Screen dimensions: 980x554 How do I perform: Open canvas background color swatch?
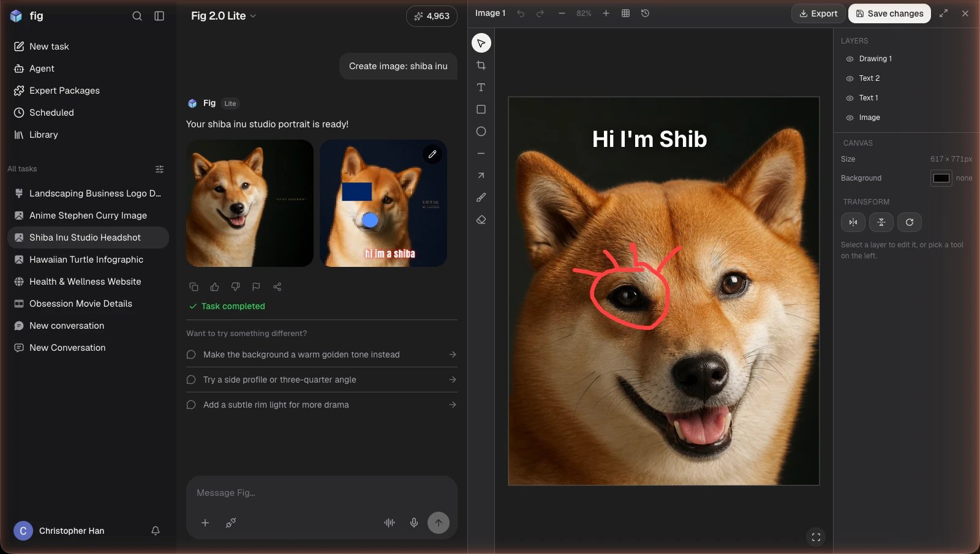click(x=941, y=178)
